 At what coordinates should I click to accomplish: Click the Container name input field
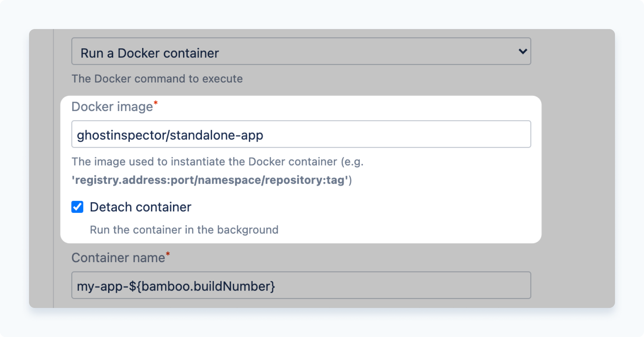click(301, 286)
